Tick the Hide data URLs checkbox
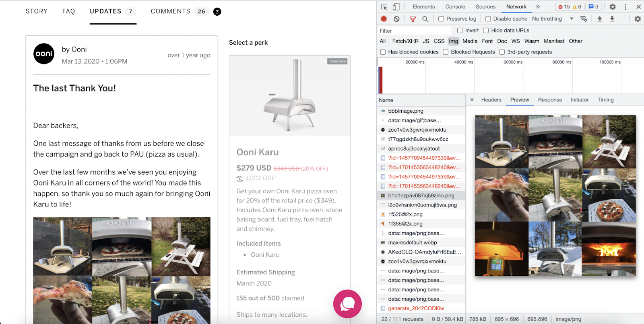Viewport: 644px width, 324px height. pos(486,31)
